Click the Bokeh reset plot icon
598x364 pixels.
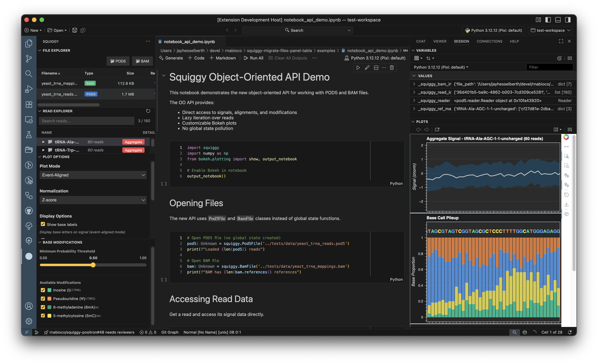(x=566, y=195)
